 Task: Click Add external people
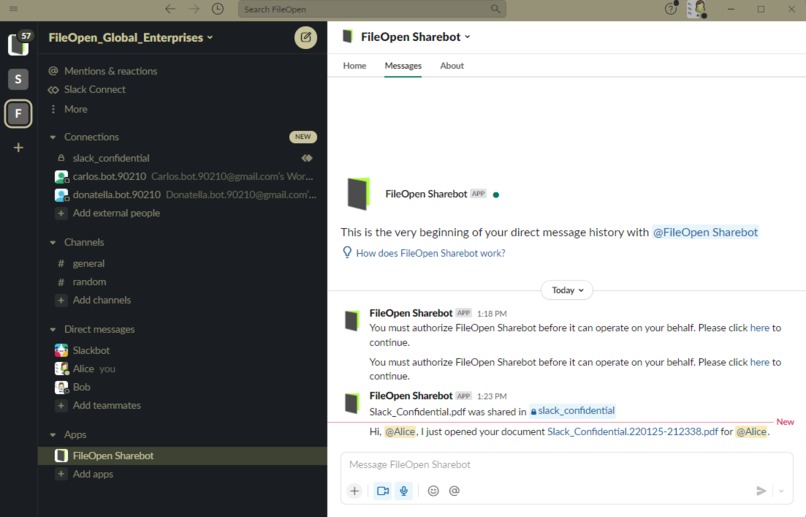coord(116,213)
